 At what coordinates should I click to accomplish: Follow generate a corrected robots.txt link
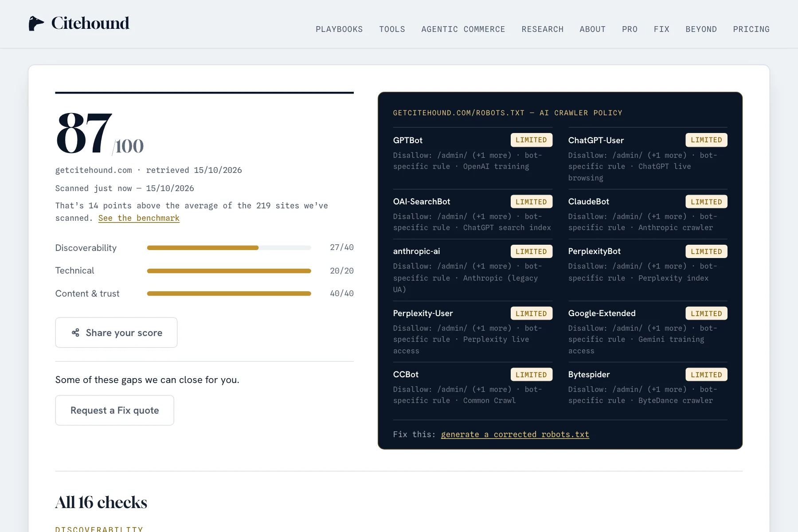[515, 434]
